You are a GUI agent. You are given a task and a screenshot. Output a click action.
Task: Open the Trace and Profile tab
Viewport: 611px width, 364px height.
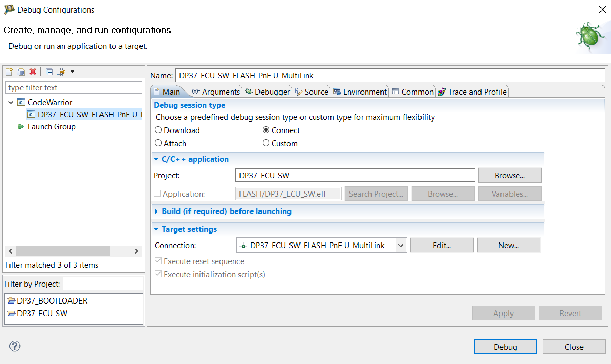pos(472,92)
